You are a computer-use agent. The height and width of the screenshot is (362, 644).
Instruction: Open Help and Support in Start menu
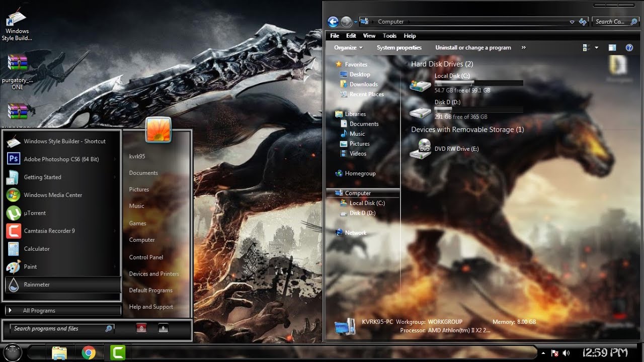(151, 307)
